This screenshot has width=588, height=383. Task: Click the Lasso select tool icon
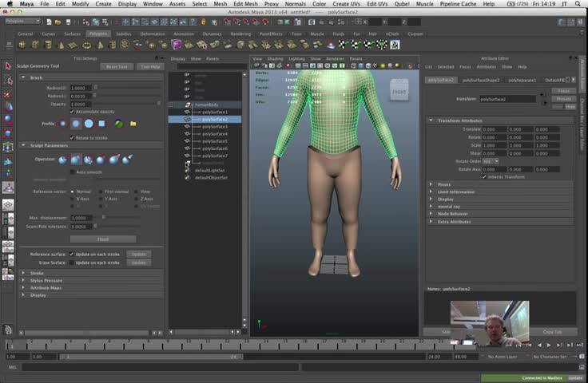tap(8, 79)
